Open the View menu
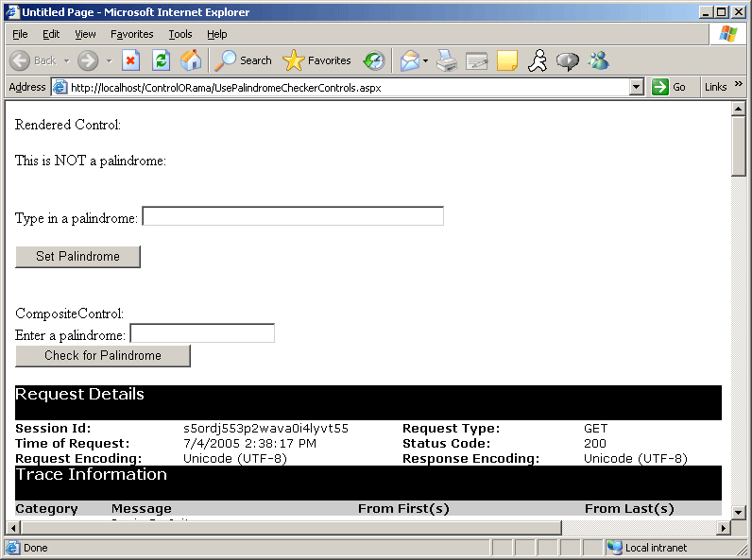 85,34
